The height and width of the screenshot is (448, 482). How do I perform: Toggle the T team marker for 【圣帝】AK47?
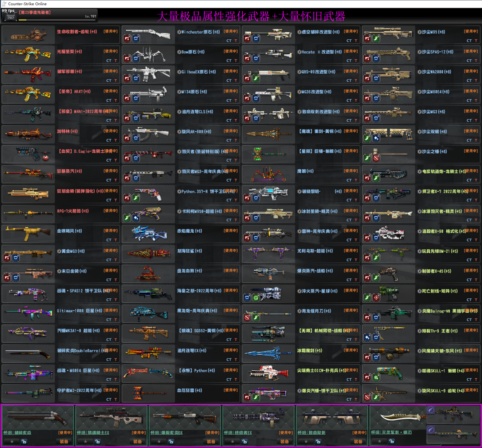tap(116, 100)
